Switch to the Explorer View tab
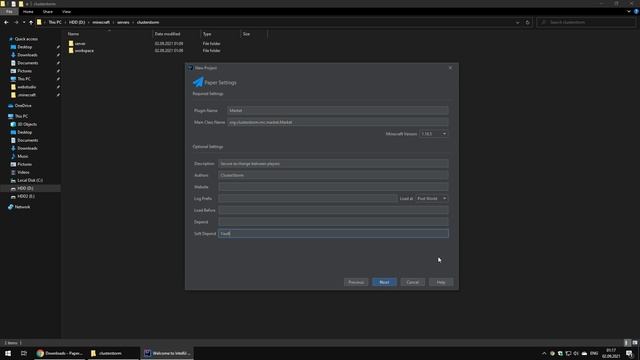Screen dimensions: 640x360 pyautogui.click(x=67, y=12)
